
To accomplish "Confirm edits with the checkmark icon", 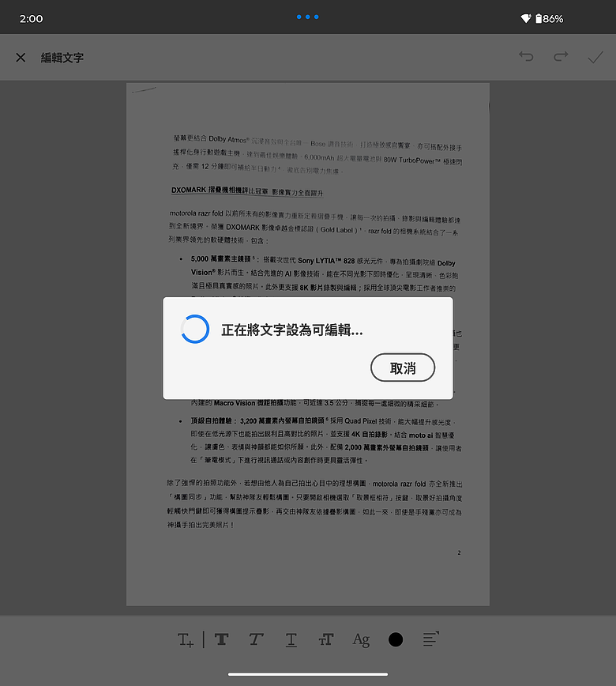I will tap(595, 58).
